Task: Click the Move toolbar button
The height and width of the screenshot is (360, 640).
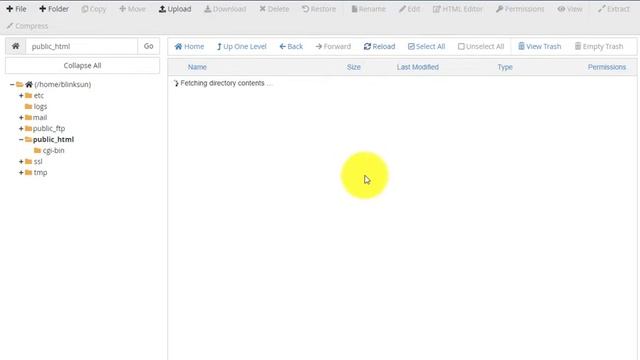Action: point(132,9)
